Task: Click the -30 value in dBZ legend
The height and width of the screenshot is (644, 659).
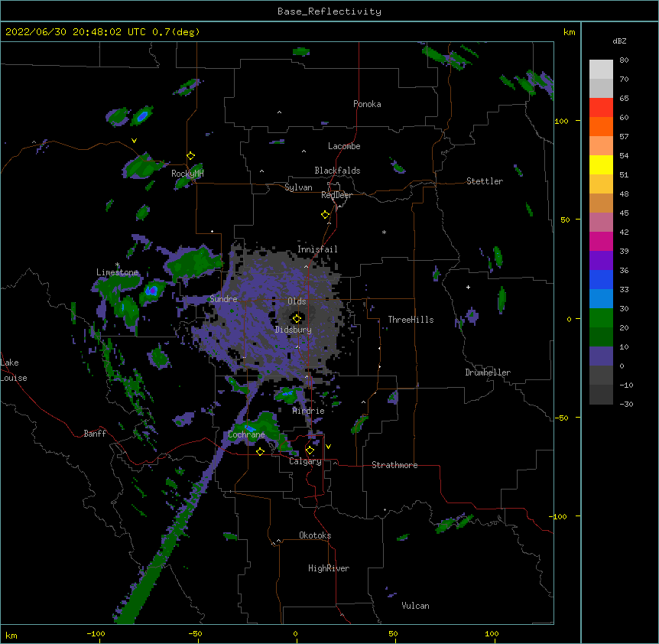Action: pos(626,405)
